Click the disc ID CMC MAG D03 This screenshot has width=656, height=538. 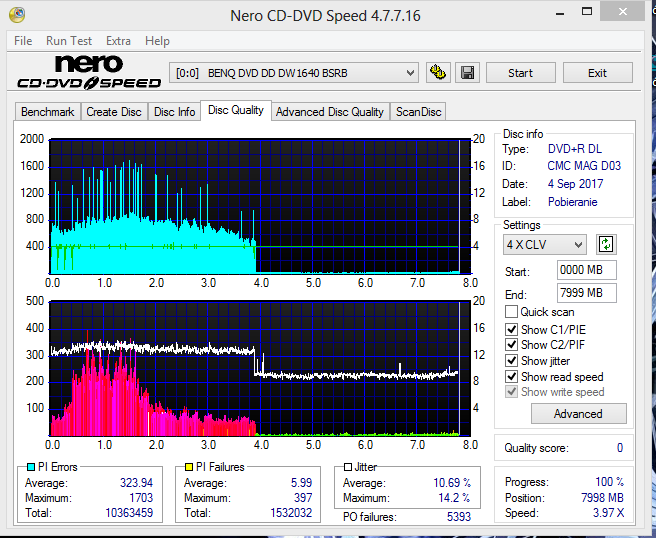584,166
